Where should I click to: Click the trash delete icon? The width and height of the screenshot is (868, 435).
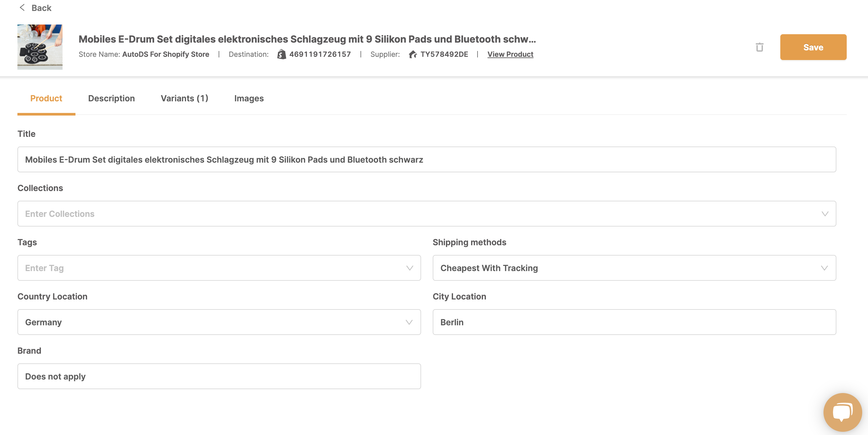click(760, 47)
